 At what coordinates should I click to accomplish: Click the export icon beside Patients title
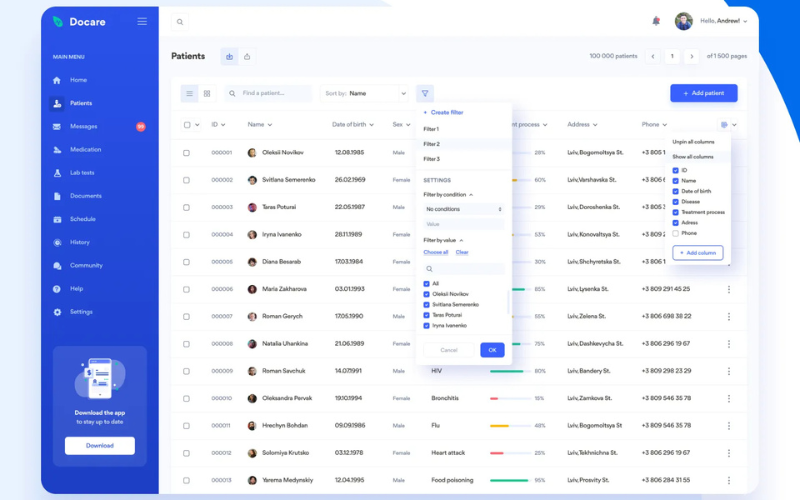click(x=247, y=56)
